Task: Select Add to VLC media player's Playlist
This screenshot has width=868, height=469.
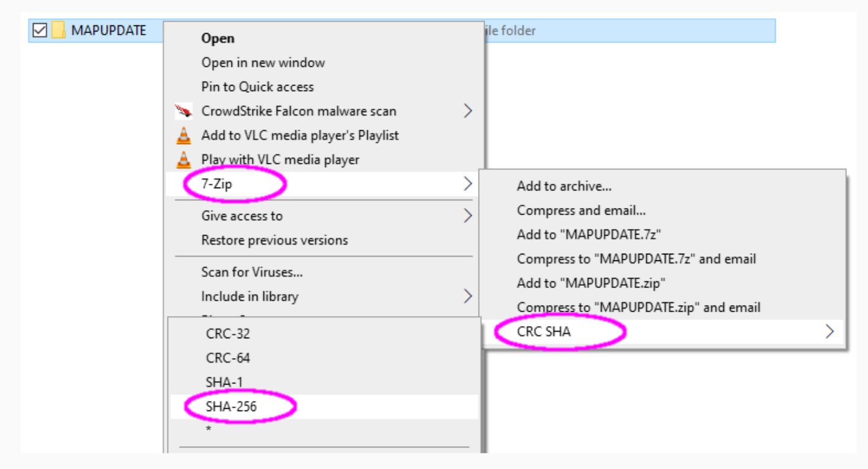Action: pos(300,136)
